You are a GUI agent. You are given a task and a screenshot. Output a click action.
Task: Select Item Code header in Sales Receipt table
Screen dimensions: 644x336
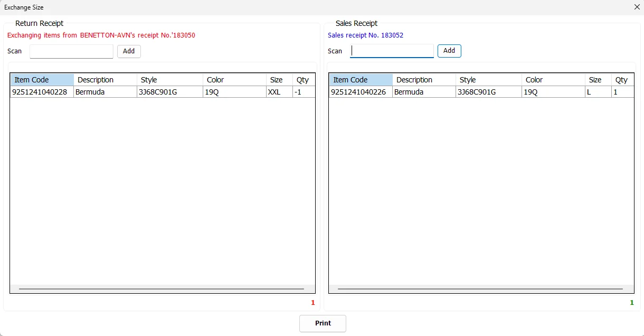[x=361, y=80]
